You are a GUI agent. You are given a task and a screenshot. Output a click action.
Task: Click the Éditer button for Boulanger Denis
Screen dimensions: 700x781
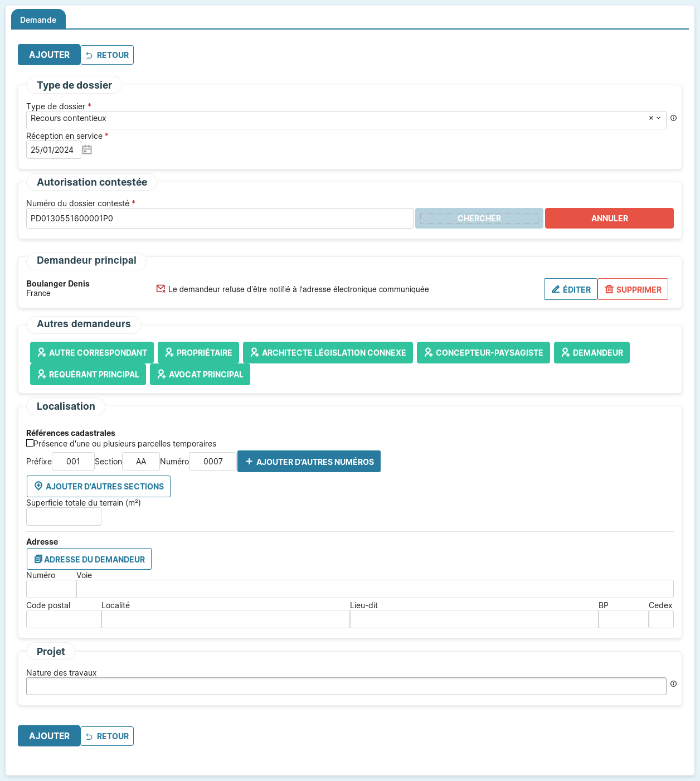coord(570,289)
